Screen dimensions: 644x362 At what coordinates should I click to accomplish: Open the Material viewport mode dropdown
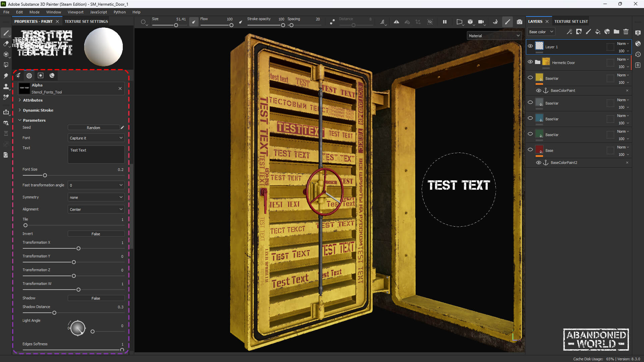click(494, 36)
